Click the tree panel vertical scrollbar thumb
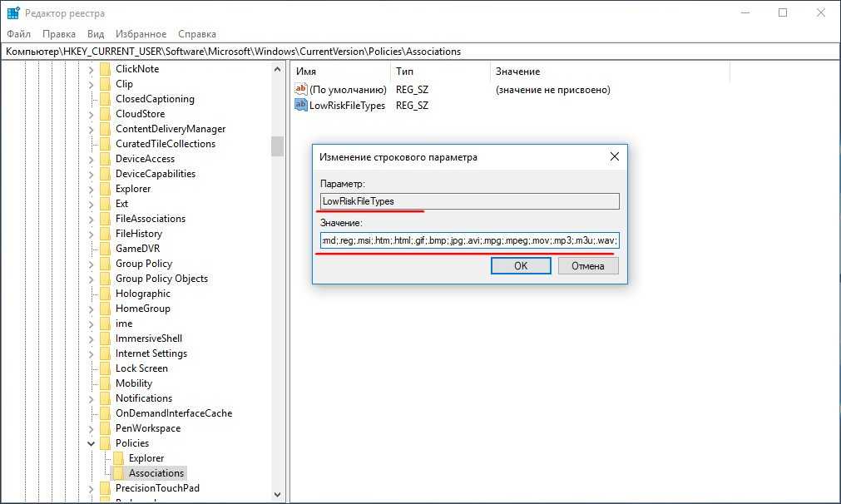The height and width of the screenshot is (504, 841). tap(277, 146)
